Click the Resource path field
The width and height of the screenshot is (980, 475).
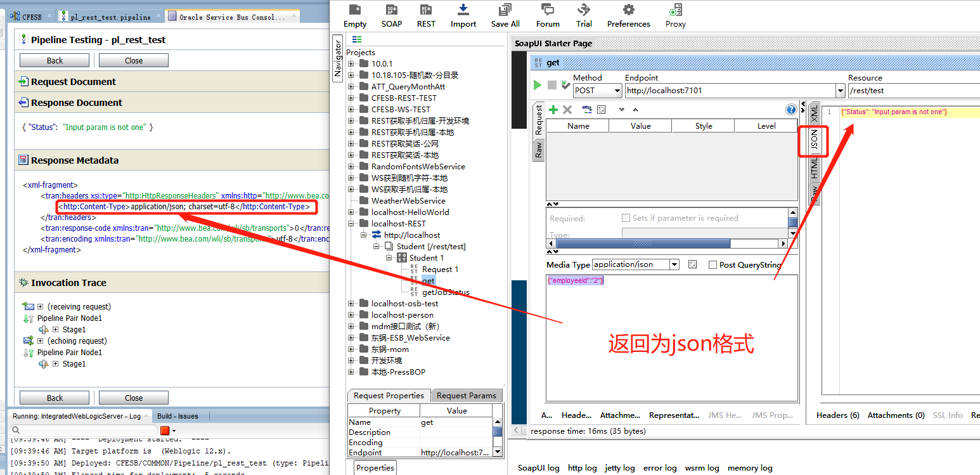[913, 91]
